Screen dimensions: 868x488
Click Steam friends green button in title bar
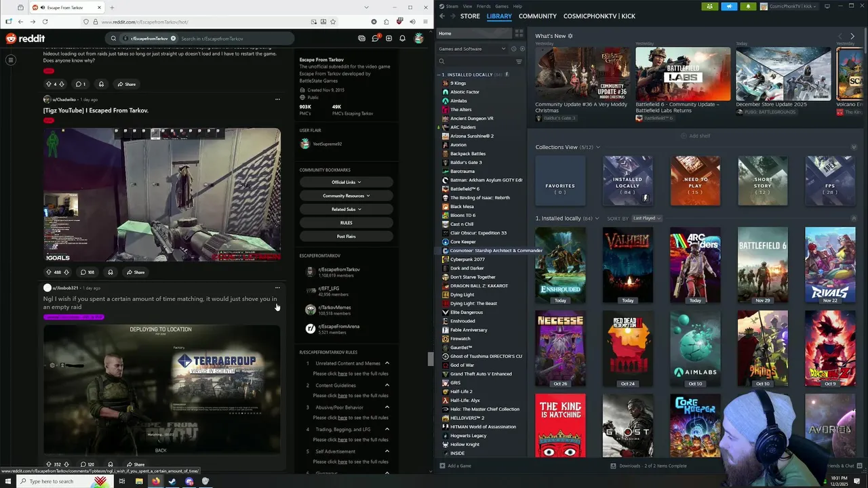coord(709,6)
